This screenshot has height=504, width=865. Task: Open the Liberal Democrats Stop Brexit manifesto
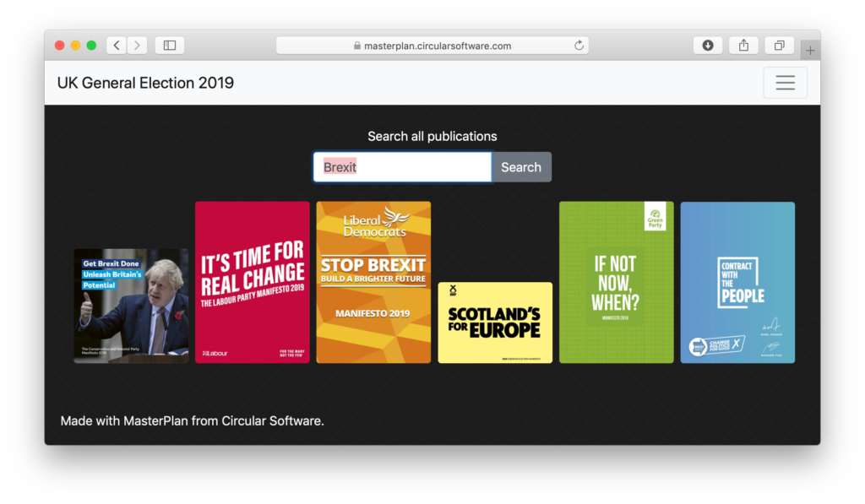pyautogui.click(x=373, y=282)
